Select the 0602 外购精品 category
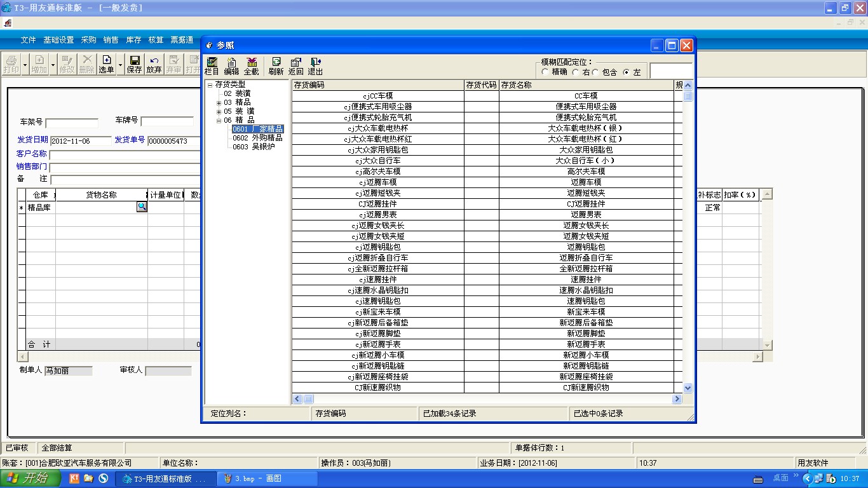The width and height of the screenshot is (868, 488). click(257, 138)
